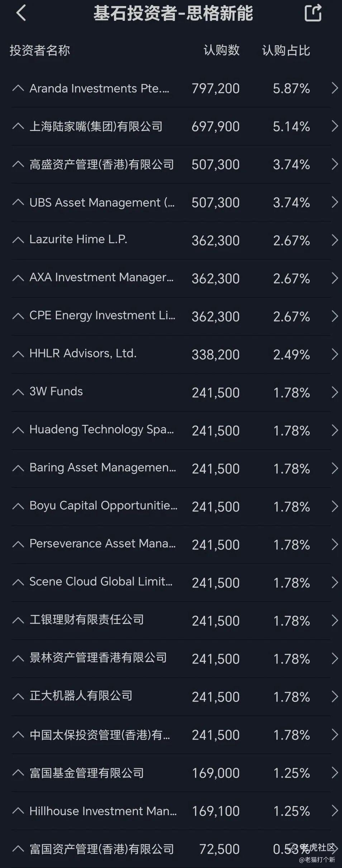Open the 景林资产管理香港有限公司 investor entry
Viewport: 342px width, 868px height.
(98, 658)
